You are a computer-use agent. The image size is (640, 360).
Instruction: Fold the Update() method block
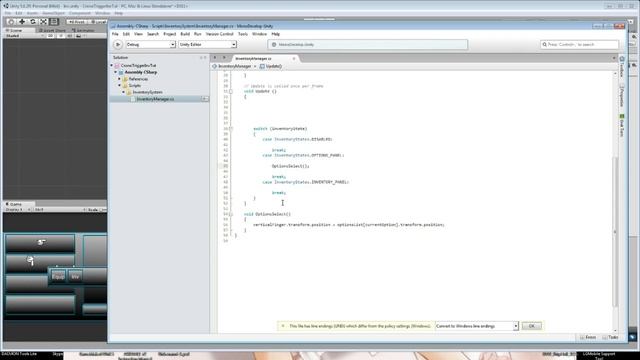click(x=231, y=91)
